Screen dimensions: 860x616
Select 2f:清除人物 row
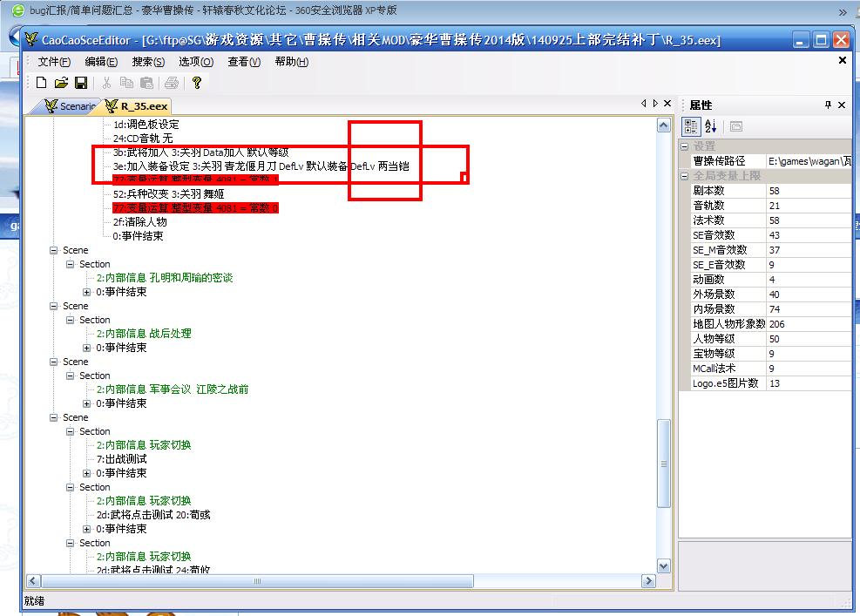pos(140,221)
